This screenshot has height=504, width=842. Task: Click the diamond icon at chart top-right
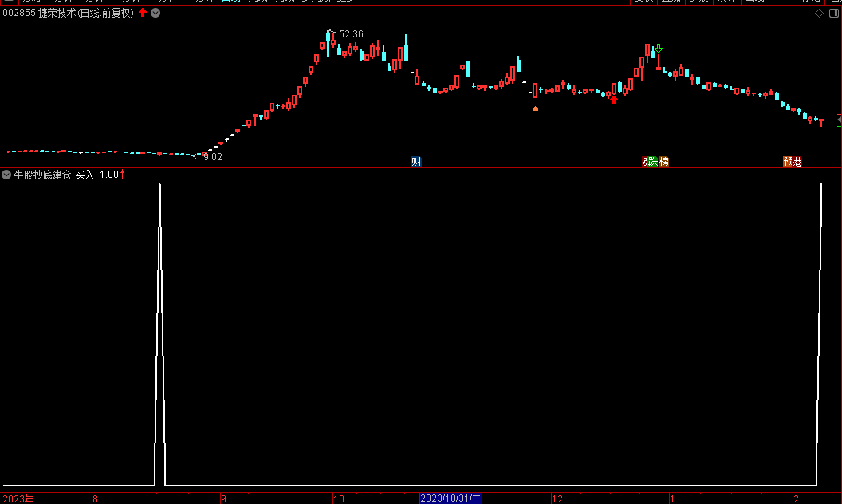820,13
